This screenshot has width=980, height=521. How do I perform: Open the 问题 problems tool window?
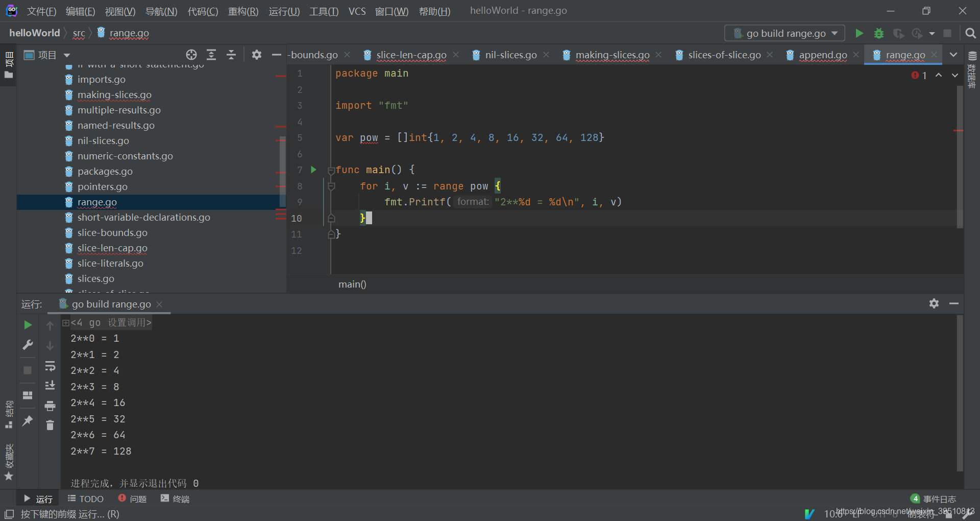(132, 499)
